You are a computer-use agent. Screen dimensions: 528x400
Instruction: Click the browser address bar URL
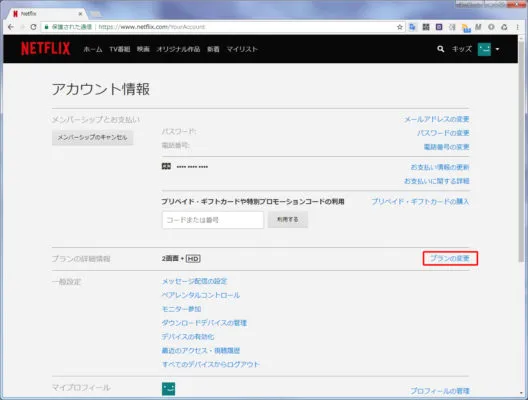(152, 27)
